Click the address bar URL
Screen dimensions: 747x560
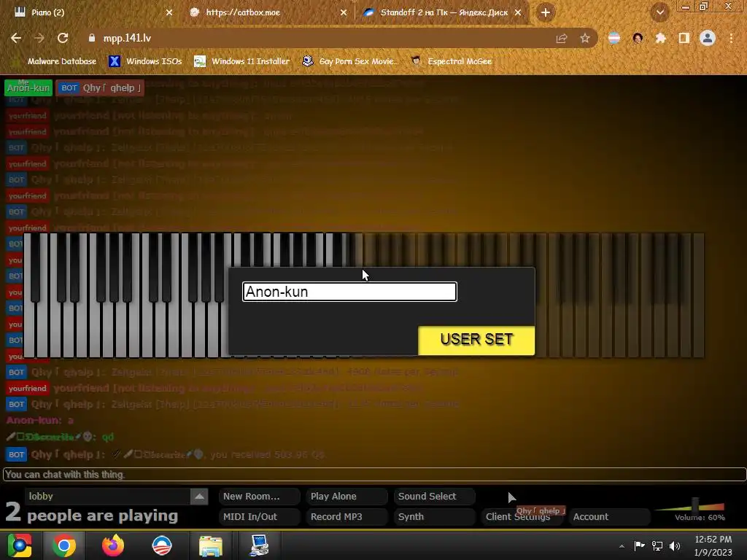tap(127, 38)
